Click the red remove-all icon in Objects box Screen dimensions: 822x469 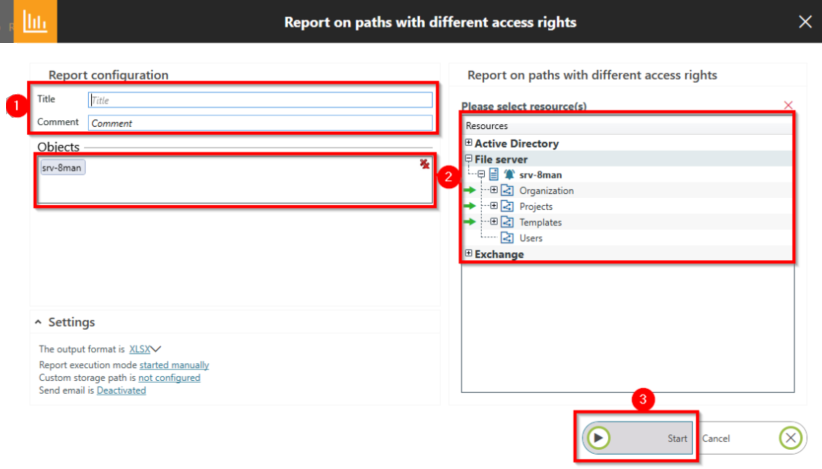(x=425, y=165)
